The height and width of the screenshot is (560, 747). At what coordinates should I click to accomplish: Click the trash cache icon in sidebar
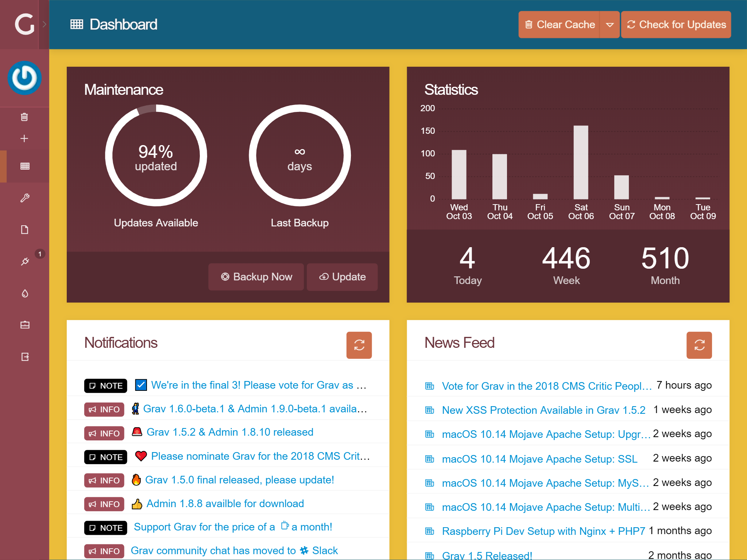pyautogui.click(x=24, y=117)
